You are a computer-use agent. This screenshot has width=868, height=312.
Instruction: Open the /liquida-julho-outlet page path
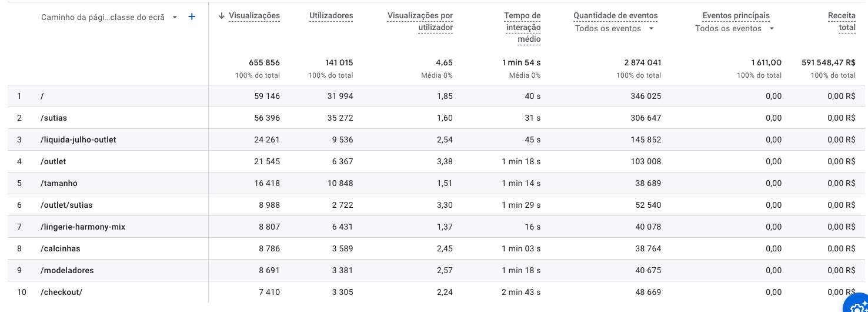(78, 140)
